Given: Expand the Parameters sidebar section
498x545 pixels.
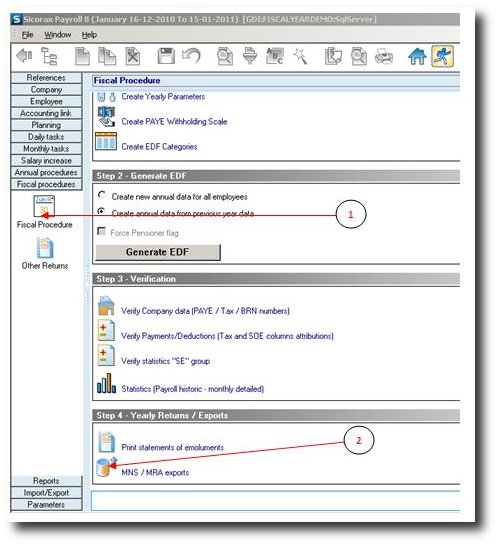Looking at the screenshot, I should 46,505.
